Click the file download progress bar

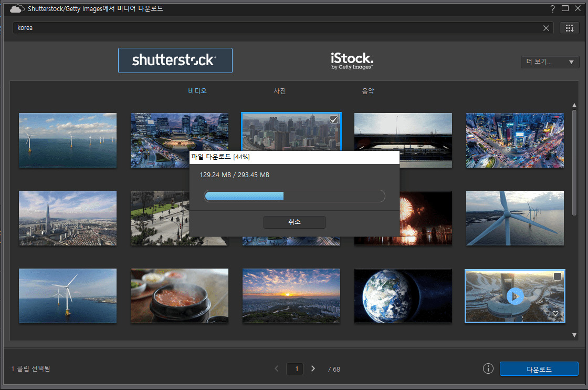click(x=295, y=196)
